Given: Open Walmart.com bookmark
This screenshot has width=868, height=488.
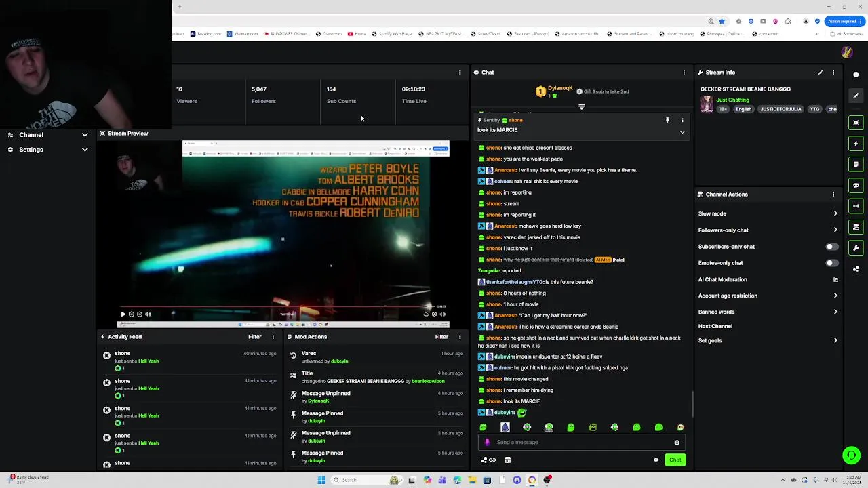Looking at the screenshot, I should [243, 34].
